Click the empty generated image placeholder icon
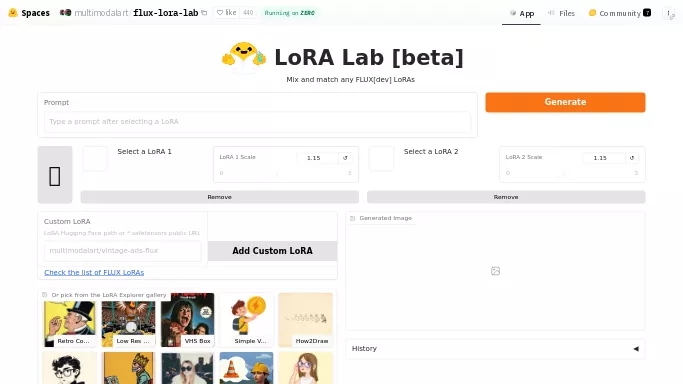 495,271
